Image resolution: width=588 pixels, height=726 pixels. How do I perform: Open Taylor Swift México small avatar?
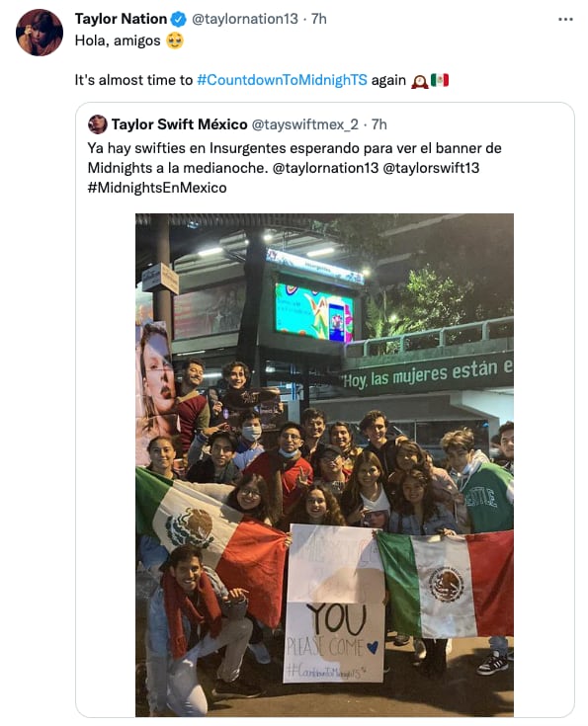tap(97, 124)
